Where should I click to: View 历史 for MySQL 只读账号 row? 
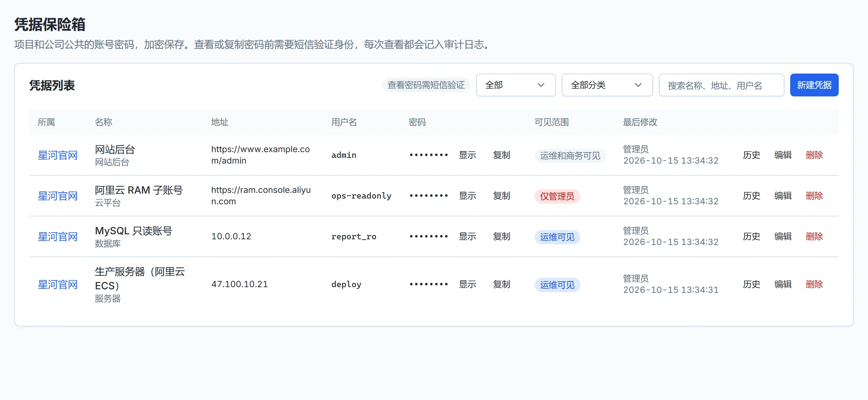(752, 236)
